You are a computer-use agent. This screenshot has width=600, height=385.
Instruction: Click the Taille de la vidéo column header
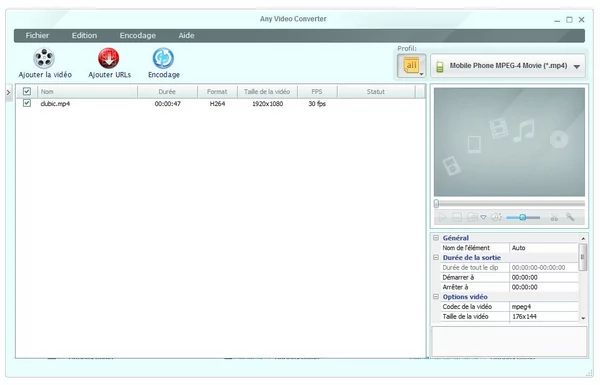tap(267, 92)
